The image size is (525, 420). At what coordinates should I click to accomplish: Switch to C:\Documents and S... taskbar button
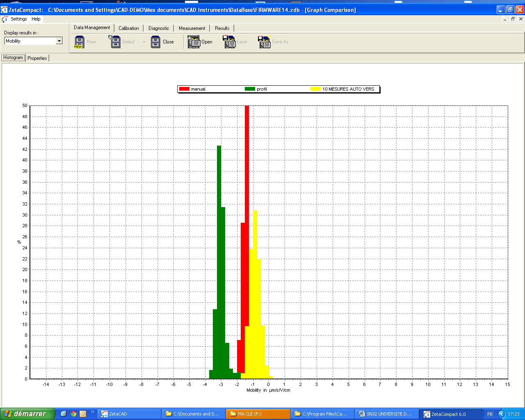click(194, 414)
